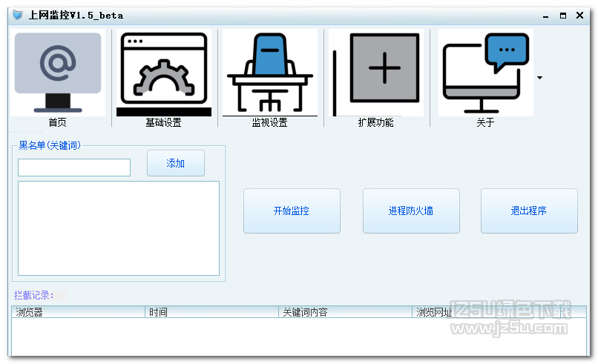
Task: Expand the toolbar overflow arrow
Action: 539,78
